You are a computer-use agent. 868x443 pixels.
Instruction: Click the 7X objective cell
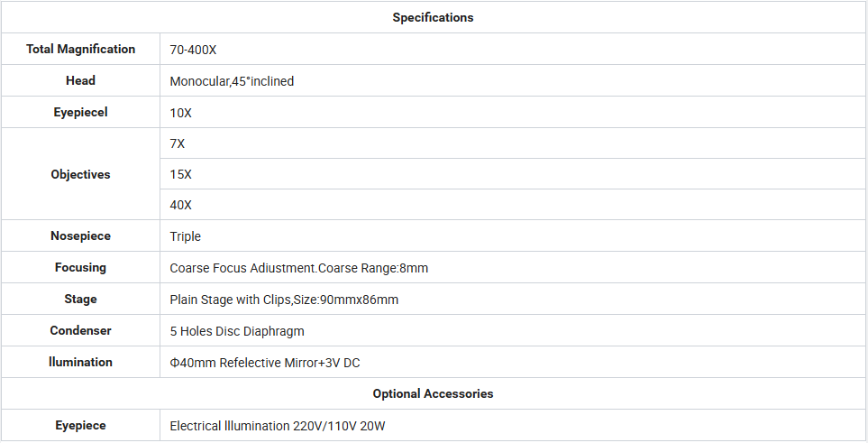(513, 143)
